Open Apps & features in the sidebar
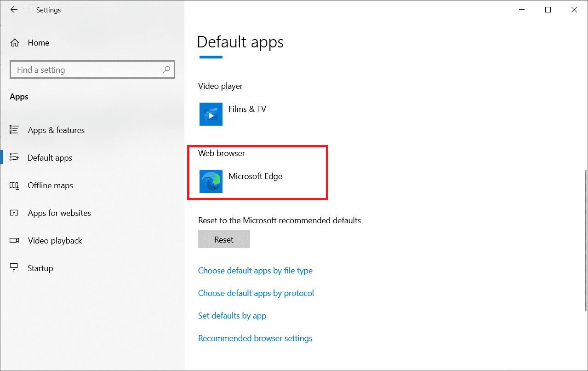The image size is (588, 371). [56, 130]
